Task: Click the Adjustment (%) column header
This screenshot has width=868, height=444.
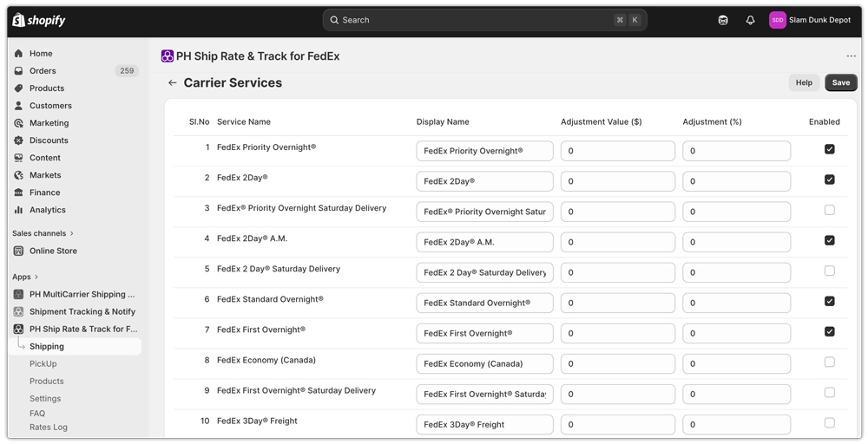Action: click(x=712, y=121)
